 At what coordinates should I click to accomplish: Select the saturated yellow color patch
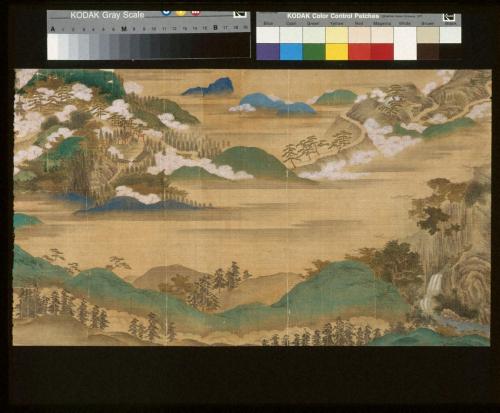point(337,52)
